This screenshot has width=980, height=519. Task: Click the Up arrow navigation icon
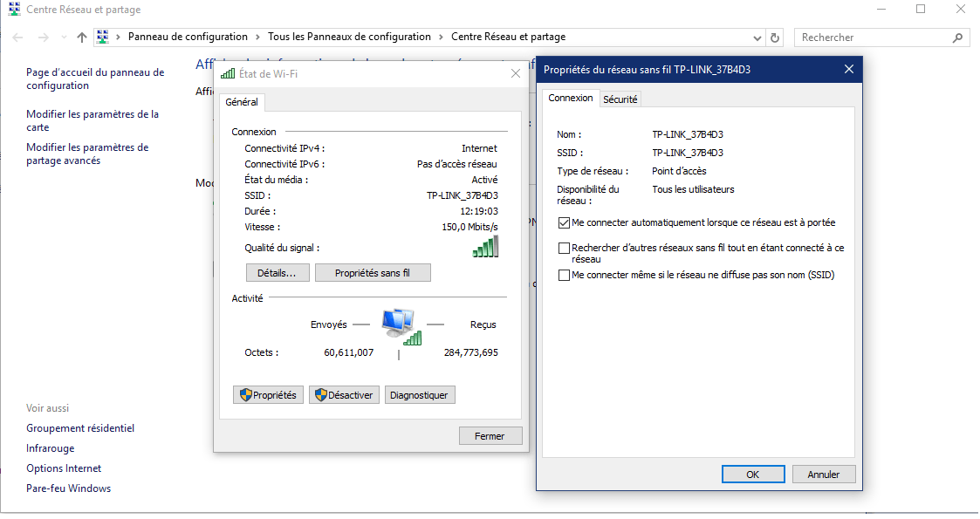click(x=82, y=38)
